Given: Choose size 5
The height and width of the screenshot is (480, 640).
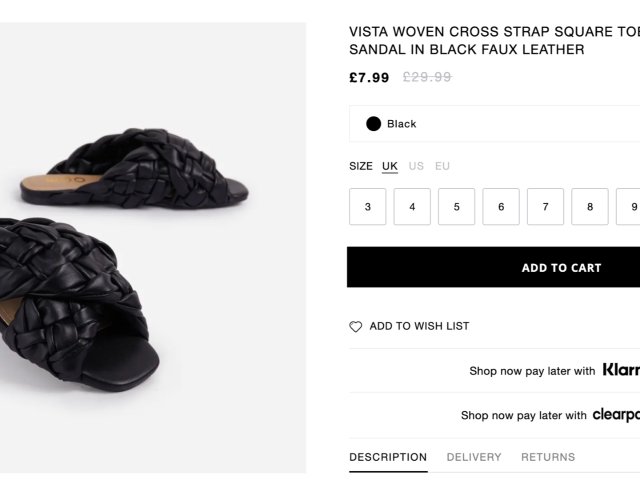Looking at the screenshot, I should point(457,207).
